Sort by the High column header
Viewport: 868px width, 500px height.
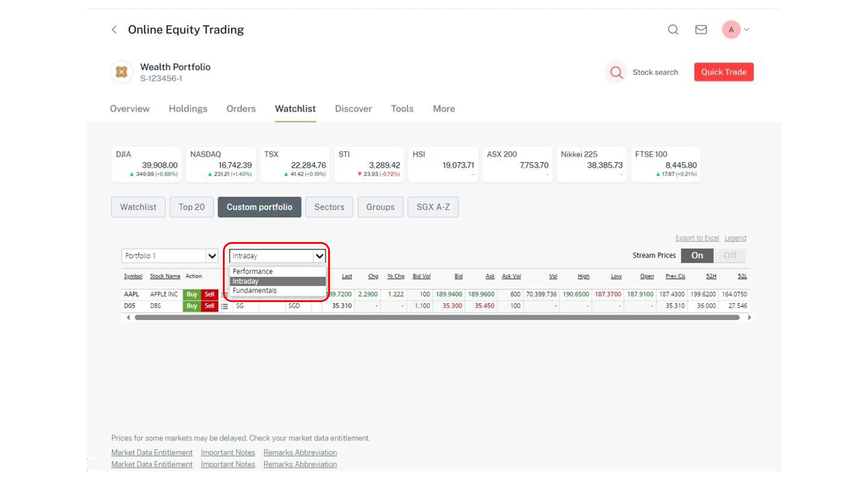click(x=583, y=276)
